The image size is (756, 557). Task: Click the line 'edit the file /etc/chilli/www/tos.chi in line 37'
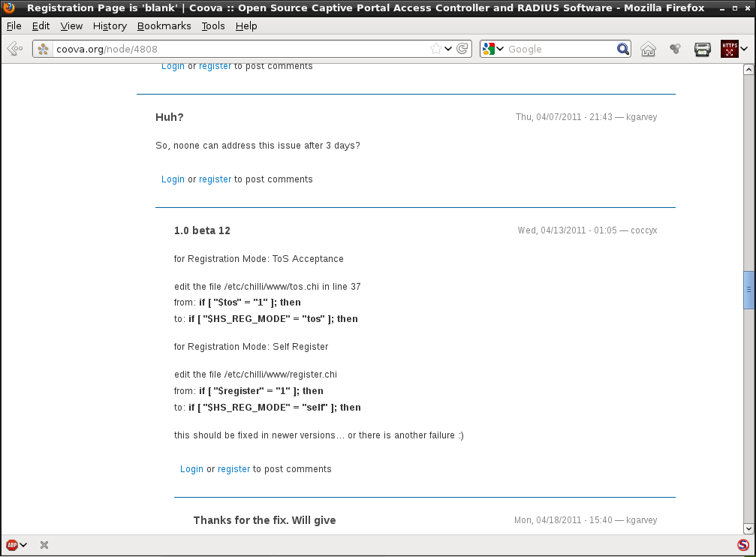click(x=267, y=287)
